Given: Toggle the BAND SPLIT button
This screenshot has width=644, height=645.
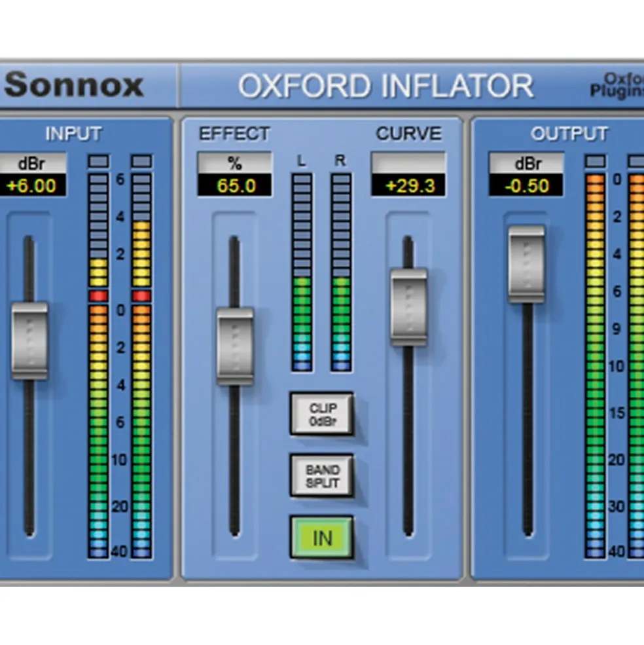Looking at the screenshot, I should (x=322, y=475).
